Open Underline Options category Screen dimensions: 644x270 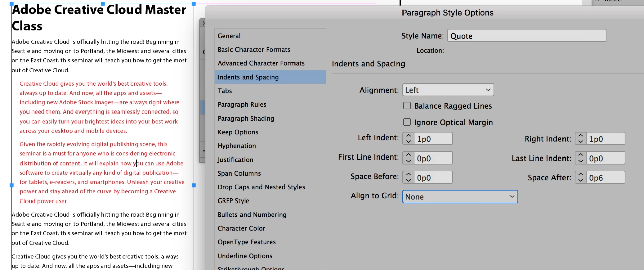pyautogui.click(x=270, y=256)
